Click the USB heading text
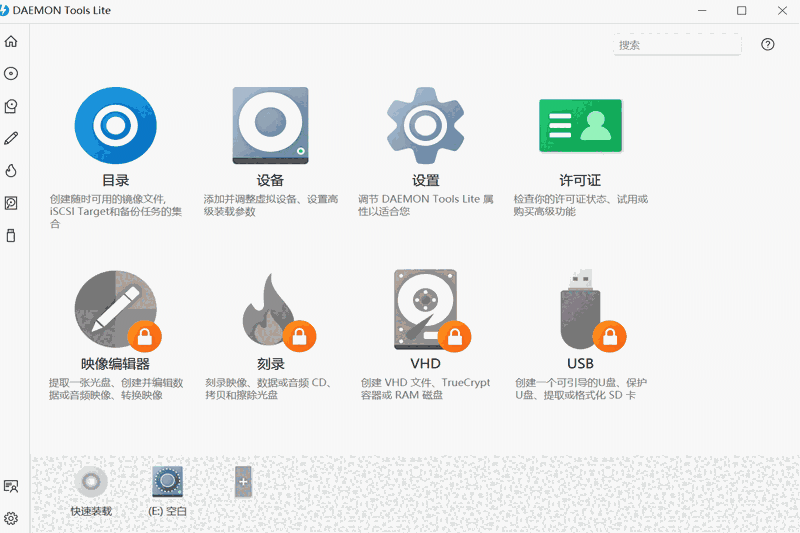 tap(580, 364)
